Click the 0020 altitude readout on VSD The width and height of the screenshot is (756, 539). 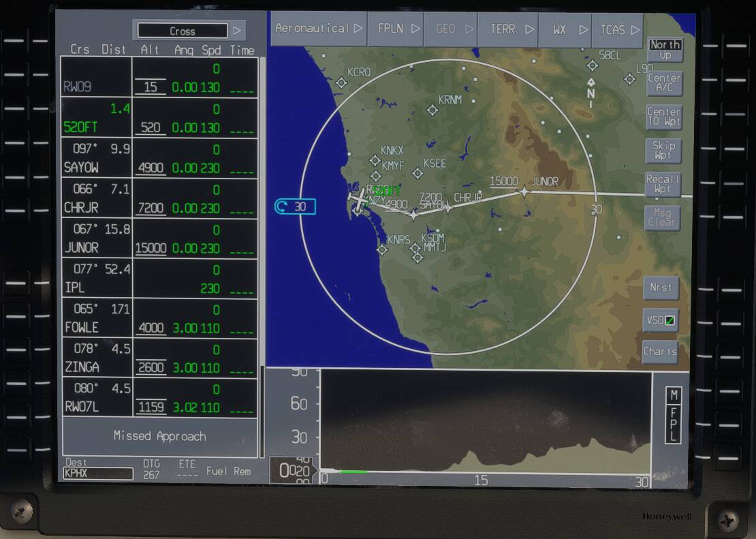(294, 470)
